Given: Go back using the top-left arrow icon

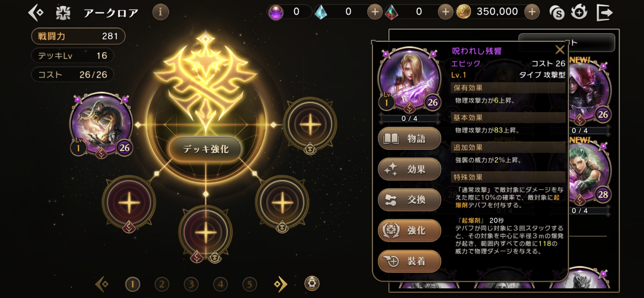Looking at the screenshot, I should (x=36, y=12).
